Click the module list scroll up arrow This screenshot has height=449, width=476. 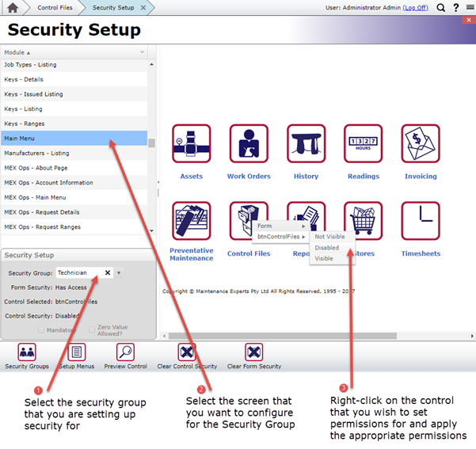click(x=151, y=64)
